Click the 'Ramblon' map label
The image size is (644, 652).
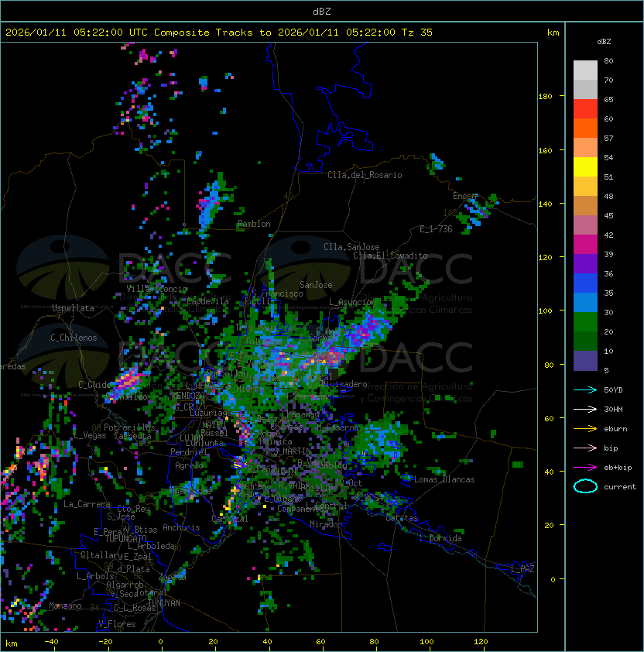[x=254, y=224]
